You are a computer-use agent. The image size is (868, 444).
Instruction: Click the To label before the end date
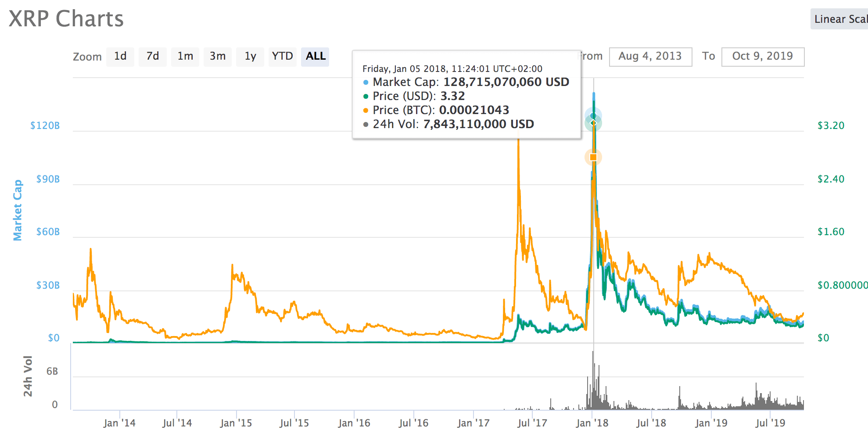pos(708,56)
